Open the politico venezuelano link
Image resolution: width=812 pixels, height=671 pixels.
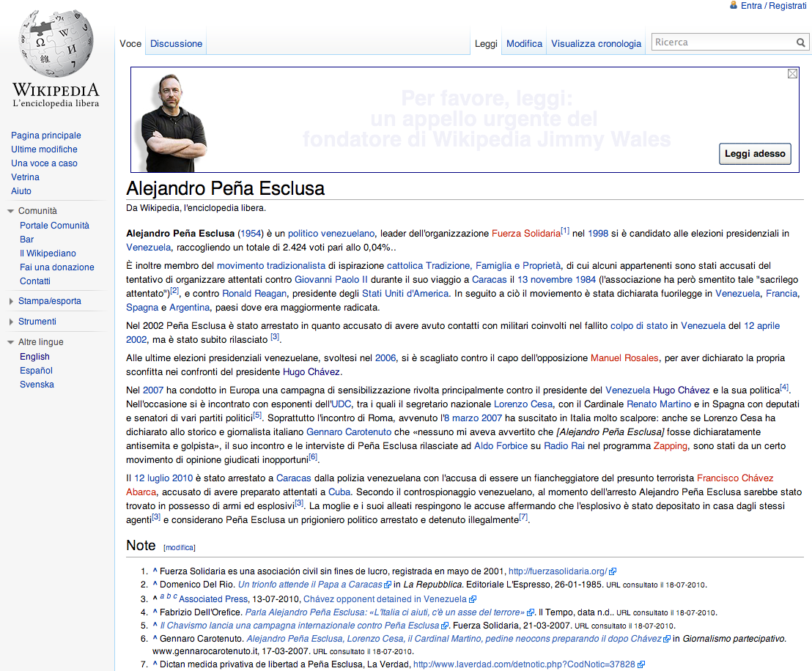[x=331, y=234]
